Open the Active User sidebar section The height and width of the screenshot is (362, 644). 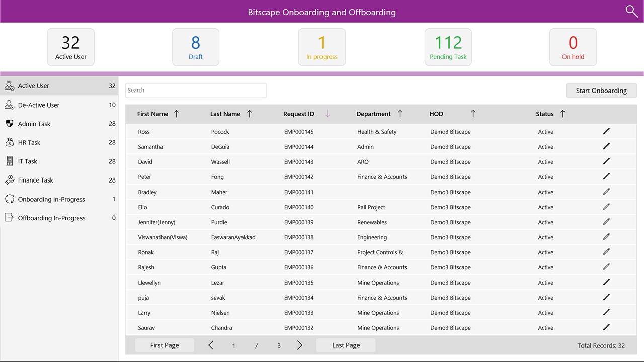59,86
